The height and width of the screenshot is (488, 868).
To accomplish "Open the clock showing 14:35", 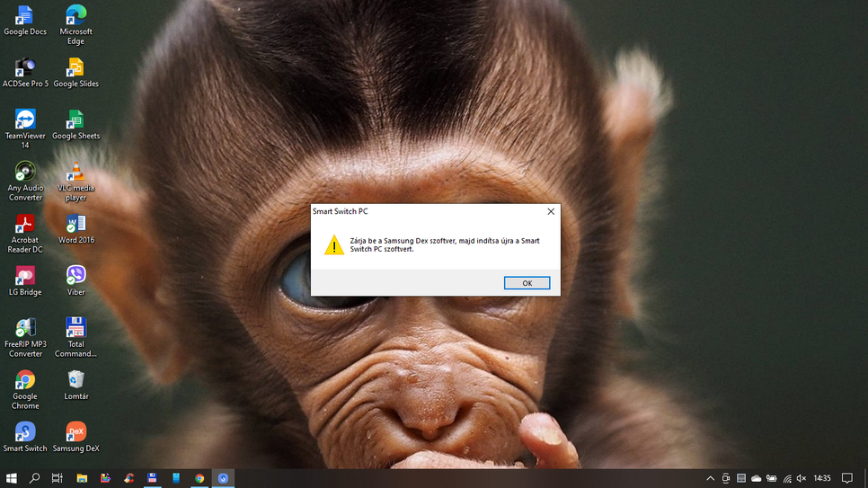I will click(822, 478).
